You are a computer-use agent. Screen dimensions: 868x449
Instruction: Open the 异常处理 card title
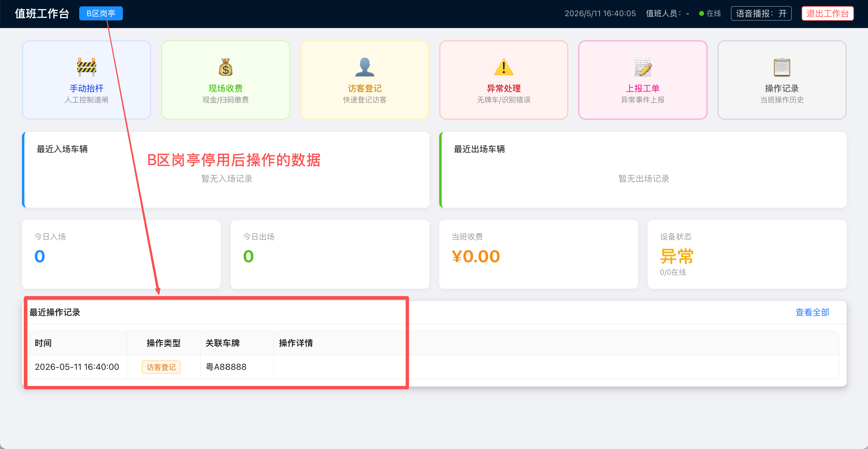coord(504,88)
